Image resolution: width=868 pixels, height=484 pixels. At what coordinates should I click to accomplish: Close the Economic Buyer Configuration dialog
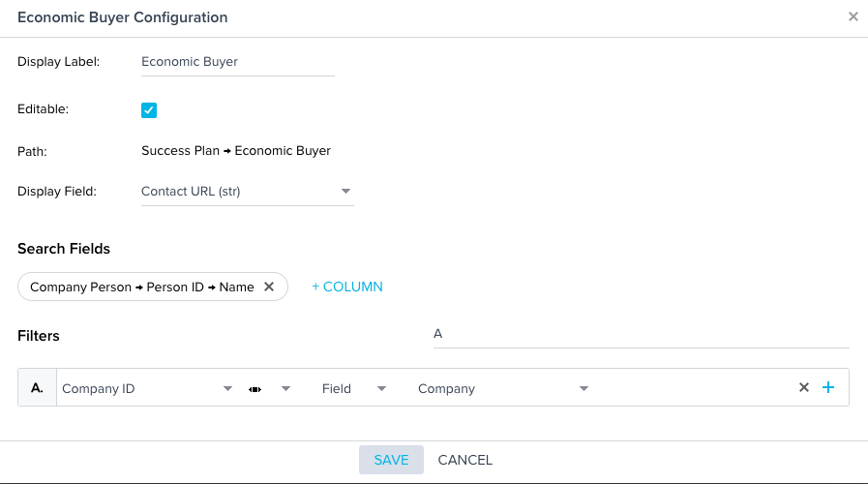853,16
